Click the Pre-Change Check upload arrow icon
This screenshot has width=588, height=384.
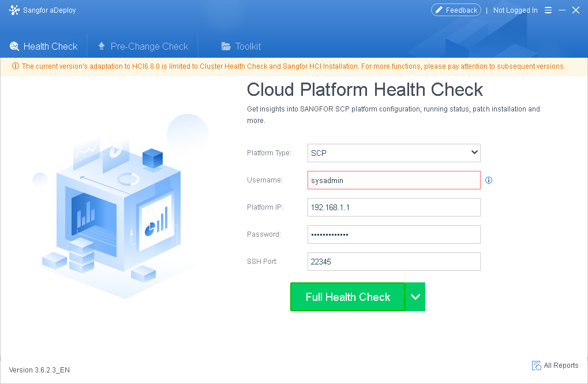point(101,46)
